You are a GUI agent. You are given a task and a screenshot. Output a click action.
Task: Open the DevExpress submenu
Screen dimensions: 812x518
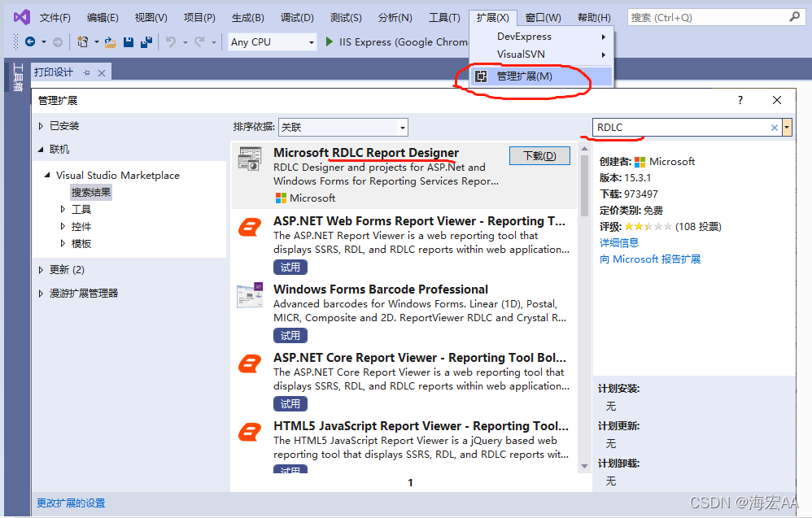click(x=541, y=37)
